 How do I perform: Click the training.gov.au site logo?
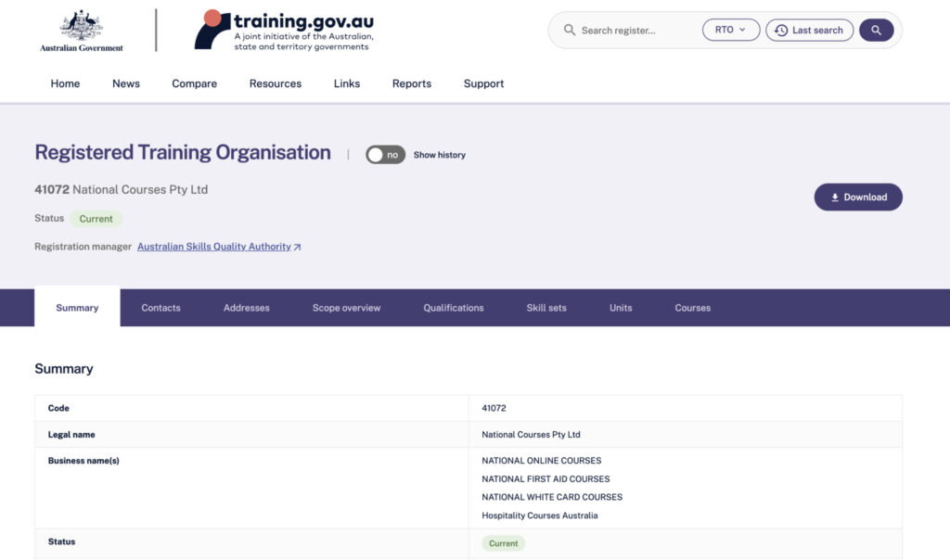click(284, 31)
